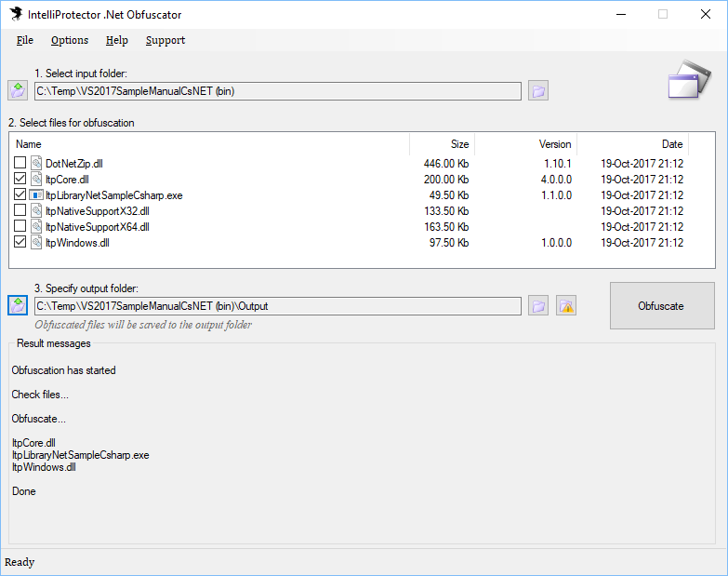
Task: Select the ItpCore.dll row name
Action: point(67,180)
